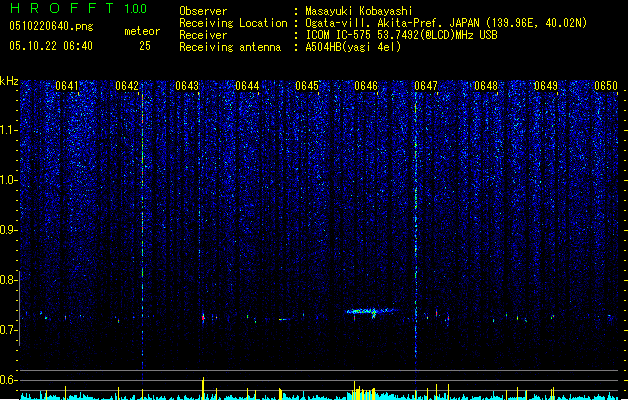Click the 0.7 kHz axis label
Image resolution: width=629 pixels, height=400 pixels.
[x=8, y=330]
